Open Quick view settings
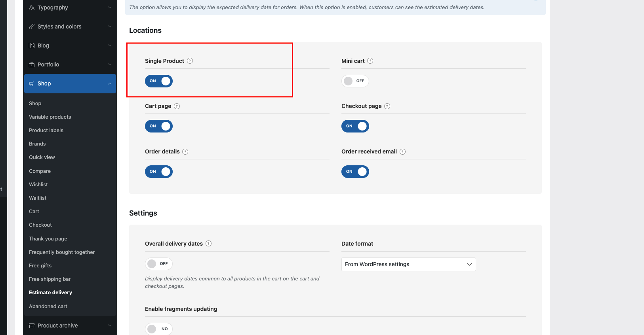The width and height of the screenshot is (644, 335). click(x=42, y=157)
